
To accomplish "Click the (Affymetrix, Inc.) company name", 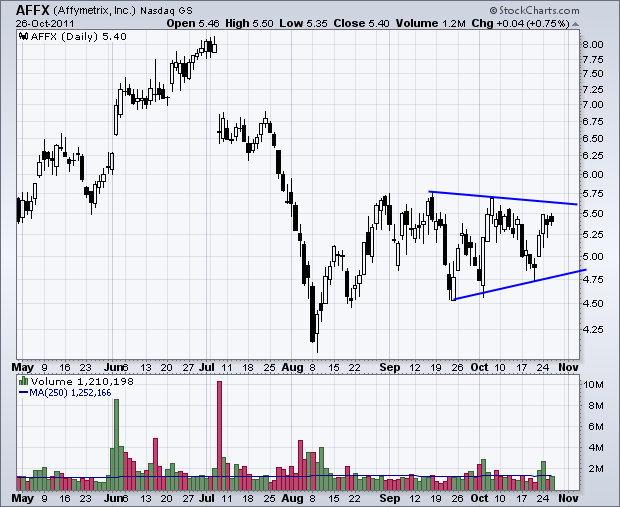I will pyautogui.click(x=94, y=10).
